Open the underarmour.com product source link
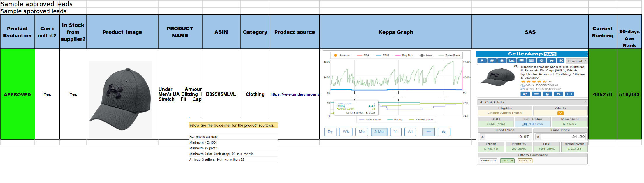Image resolution: width=644 pixels, height=183 pixels. [x=295, y=94]
